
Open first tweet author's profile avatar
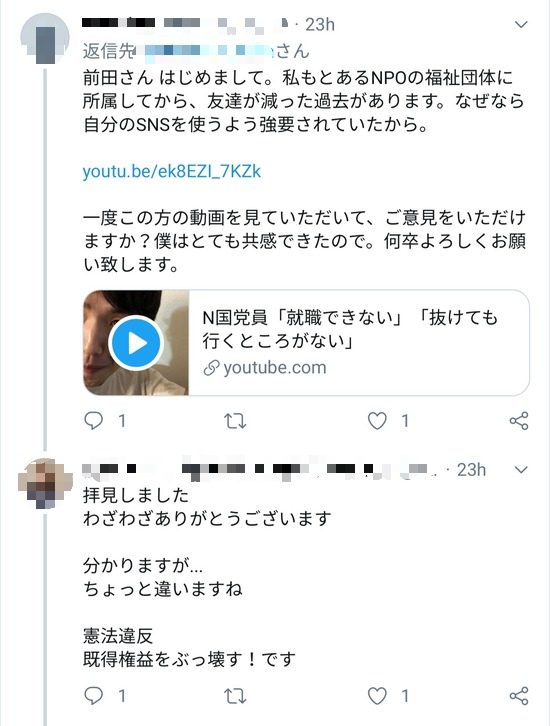coord(45,39)
